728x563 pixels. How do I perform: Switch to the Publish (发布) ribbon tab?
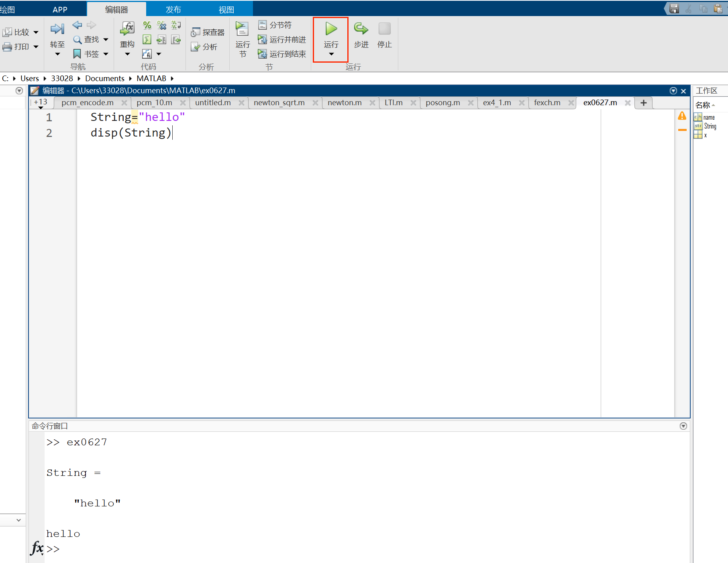173,10
